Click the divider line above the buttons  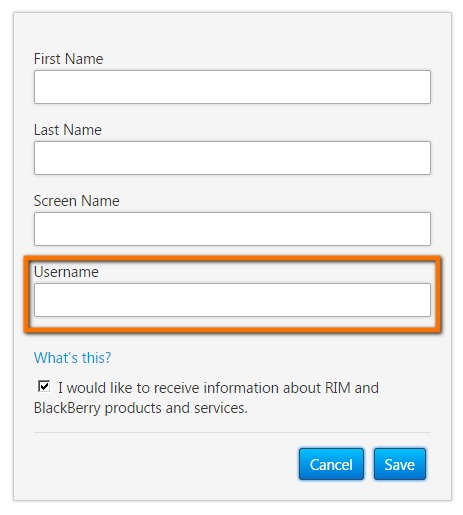click(232, 433)
